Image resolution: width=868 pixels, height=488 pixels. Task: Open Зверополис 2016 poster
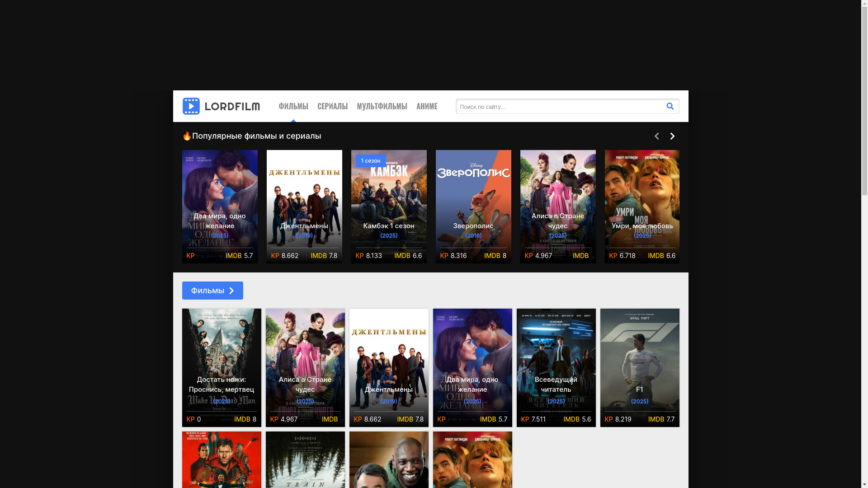click(x=473, y=206)
